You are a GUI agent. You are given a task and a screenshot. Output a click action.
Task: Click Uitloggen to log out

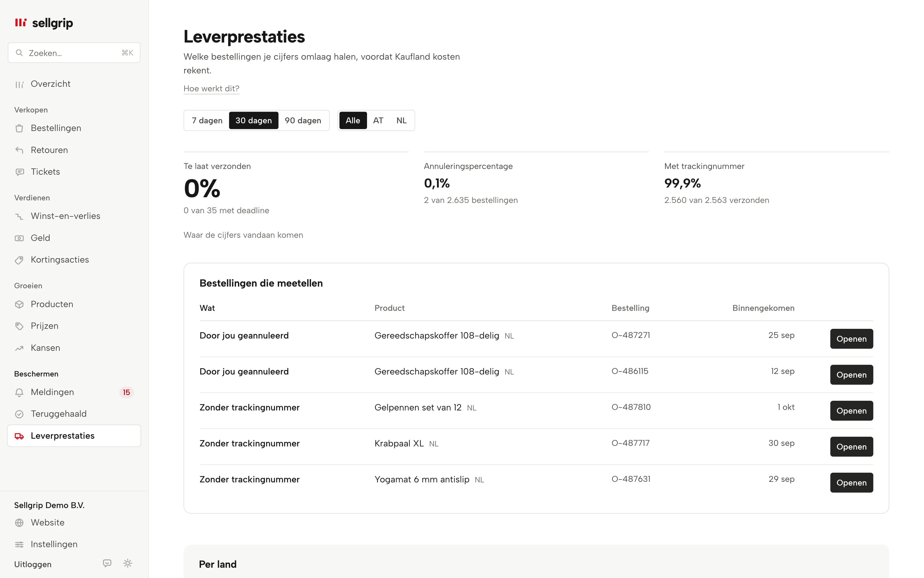(33, 564)
